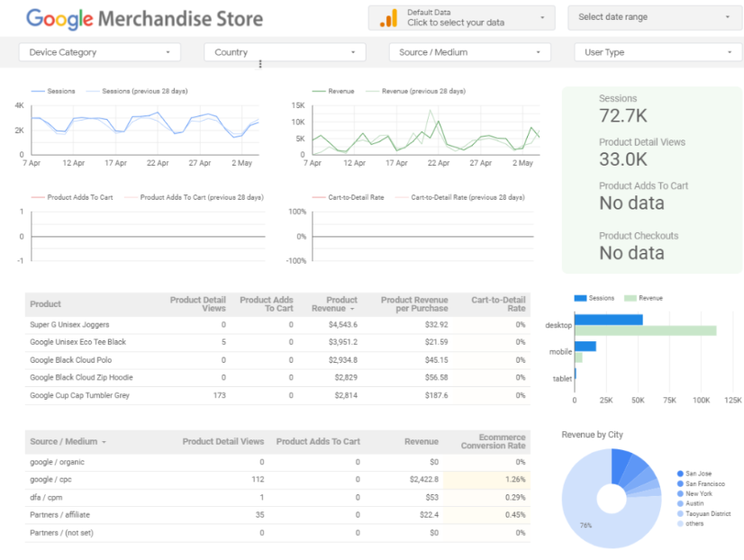
Task: Click the San Francisco legend entry
Action: (702, 483)
